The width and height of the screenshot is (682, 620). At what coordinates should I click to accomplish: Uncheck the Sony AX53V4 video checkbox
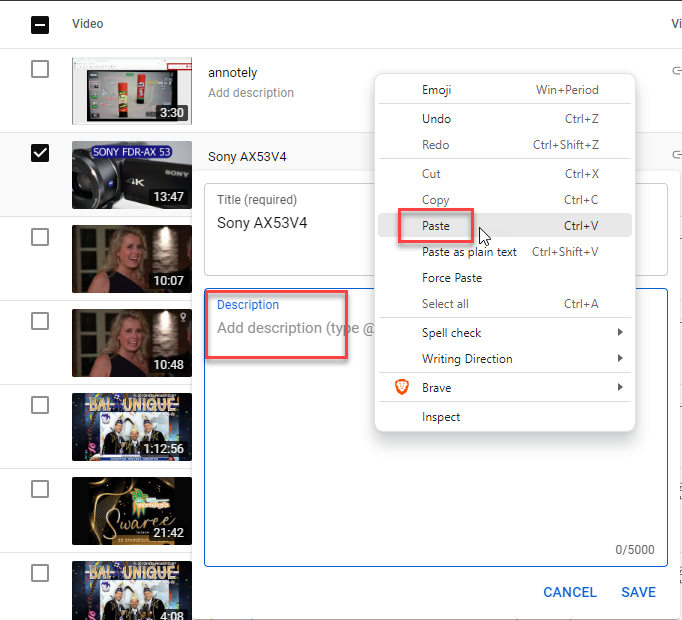(x=40, y=153)
